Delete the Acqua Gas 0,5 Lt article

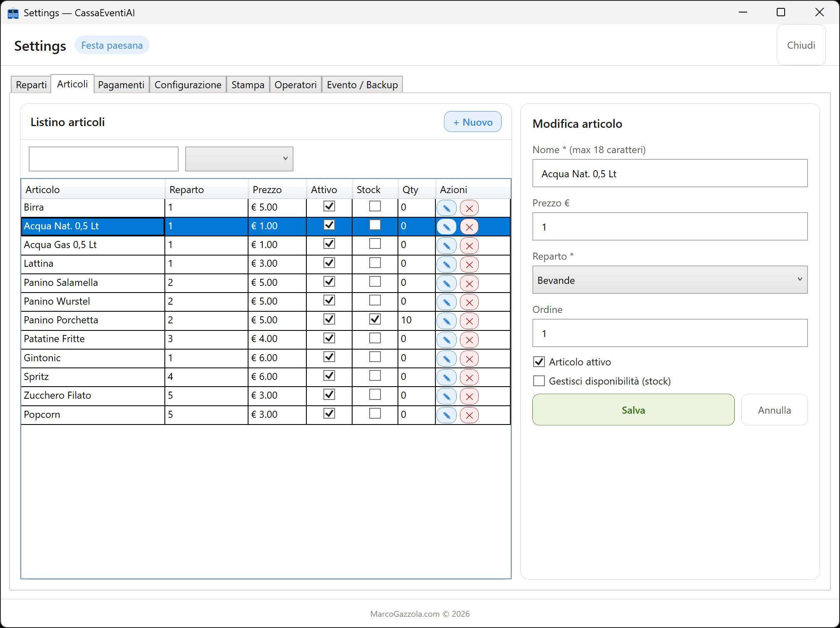469,246
